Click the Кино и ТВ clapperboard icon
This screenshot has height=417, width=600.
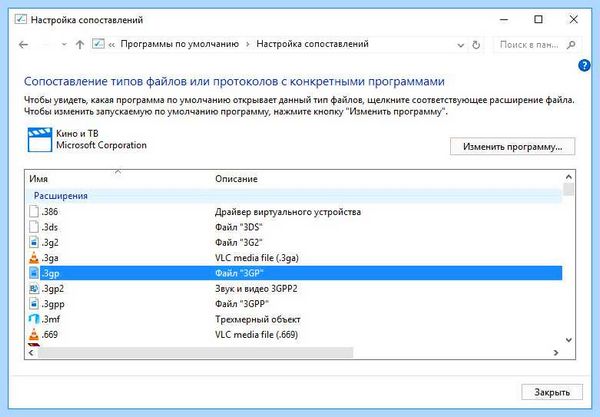click(40, 140)
